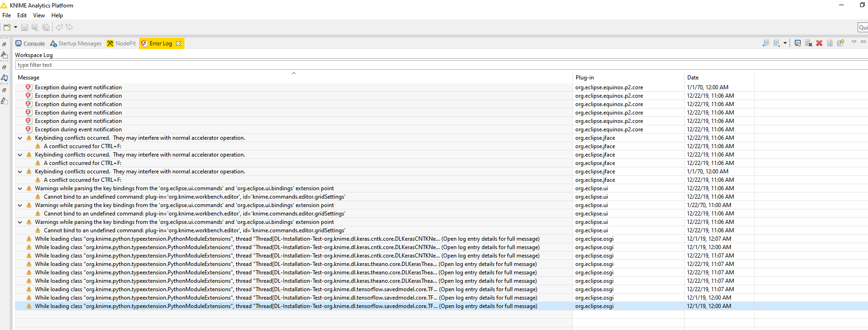The width and height of the screenshot is (868, 330).
Task: Click the type filter text field
Action: click(441, 65)
